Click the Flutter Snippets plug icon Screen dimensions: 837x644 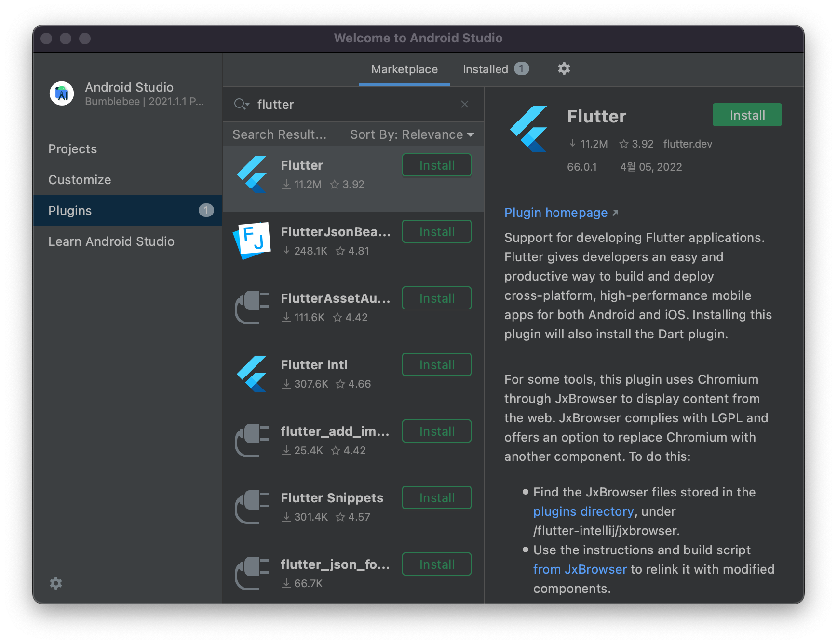tap(252, 507)
